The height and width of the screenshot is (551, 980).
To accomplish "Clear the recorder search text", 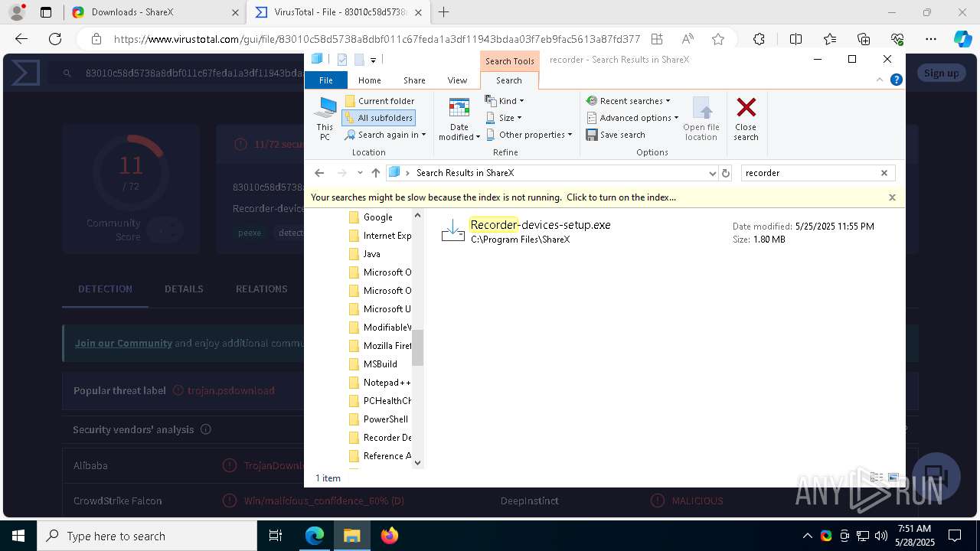I will pos(884,173).
